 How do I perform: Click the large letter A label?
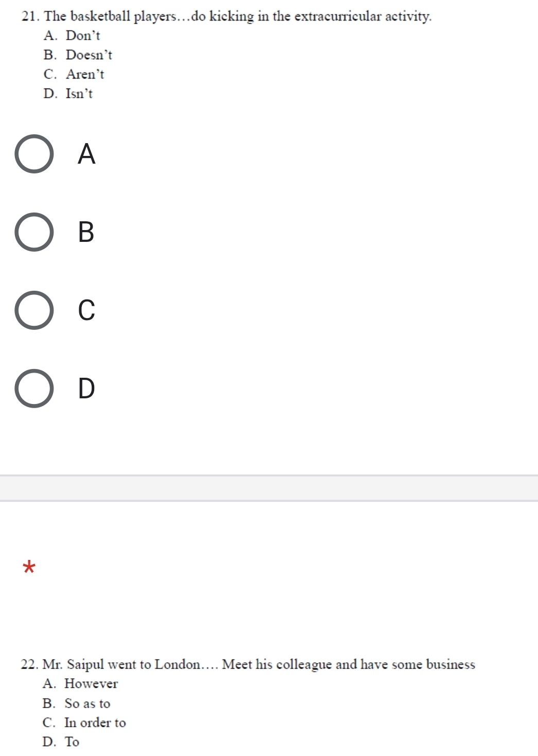pos(86,154)
